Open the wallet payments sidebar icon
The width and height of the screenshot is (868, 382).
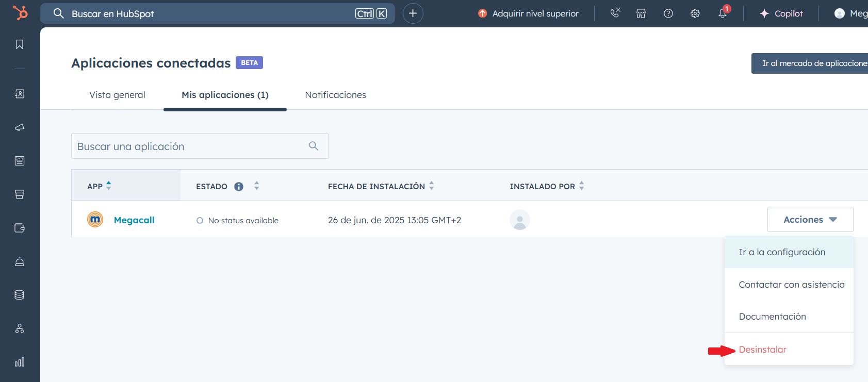point(20,228)
